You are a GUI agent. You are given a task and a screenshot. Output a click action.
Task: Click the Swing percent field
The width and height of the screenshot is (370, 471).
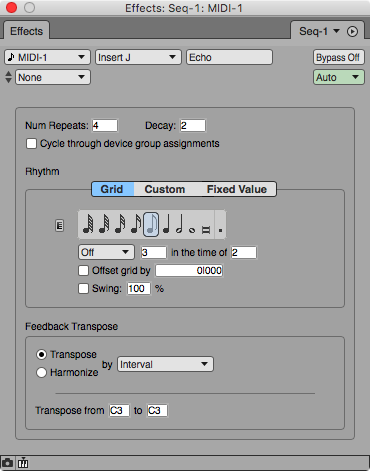click(x=138, y=288)
